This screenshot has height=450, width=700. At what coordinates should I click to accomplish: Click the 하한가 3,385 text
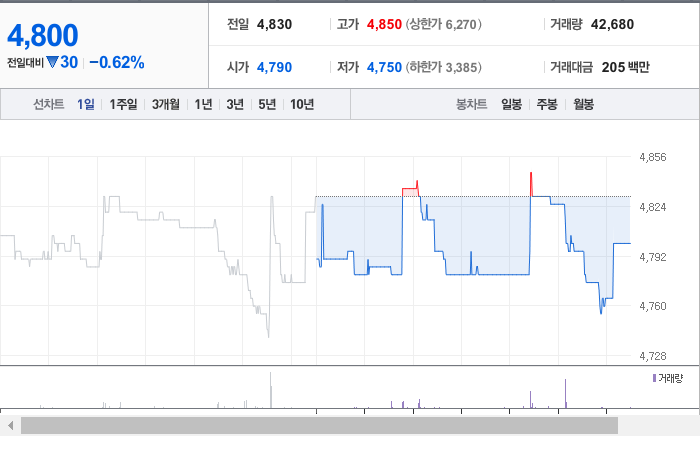[444, 67]
